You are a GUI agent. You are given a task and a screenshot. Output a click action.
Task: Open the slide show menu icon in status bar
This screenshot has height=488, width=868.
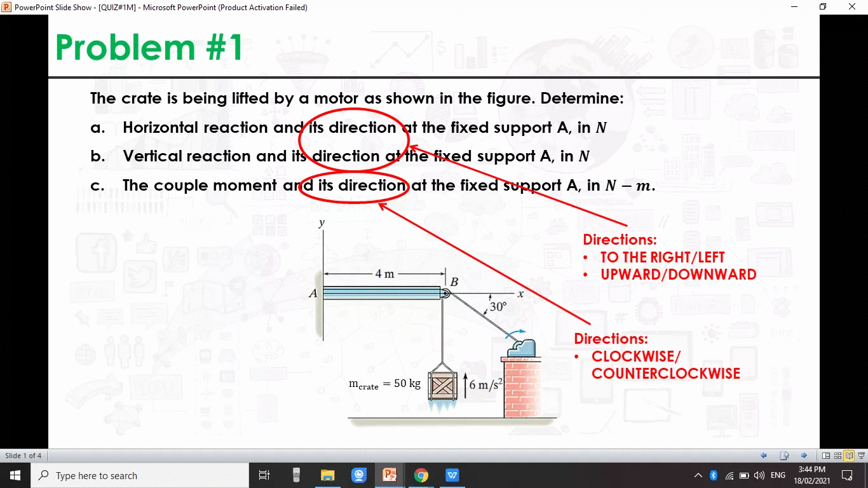784,456
